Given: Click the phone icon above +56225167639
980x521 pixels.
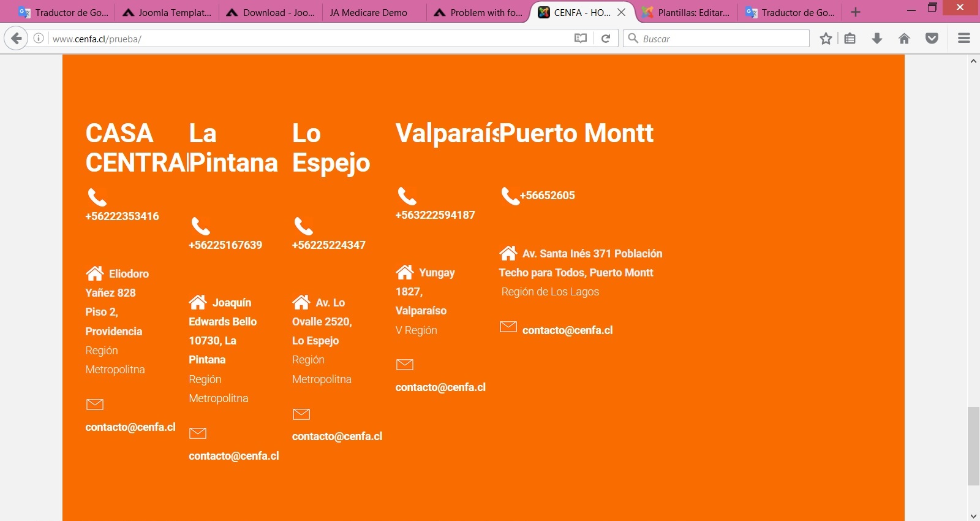Looking at the screenshot, I should tap(201, 226).
